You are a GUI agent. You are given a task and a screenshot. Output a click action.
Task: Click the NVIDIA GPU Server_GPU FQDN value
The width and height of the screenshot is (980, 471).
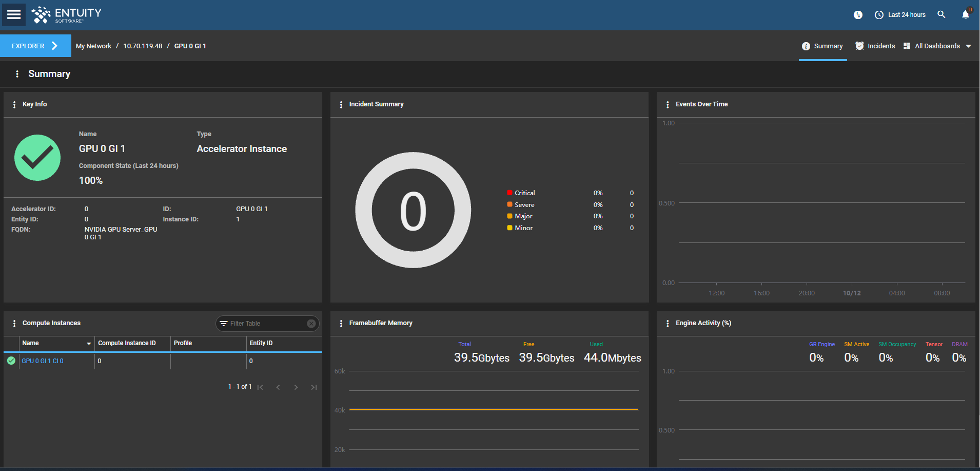(121, 233)
